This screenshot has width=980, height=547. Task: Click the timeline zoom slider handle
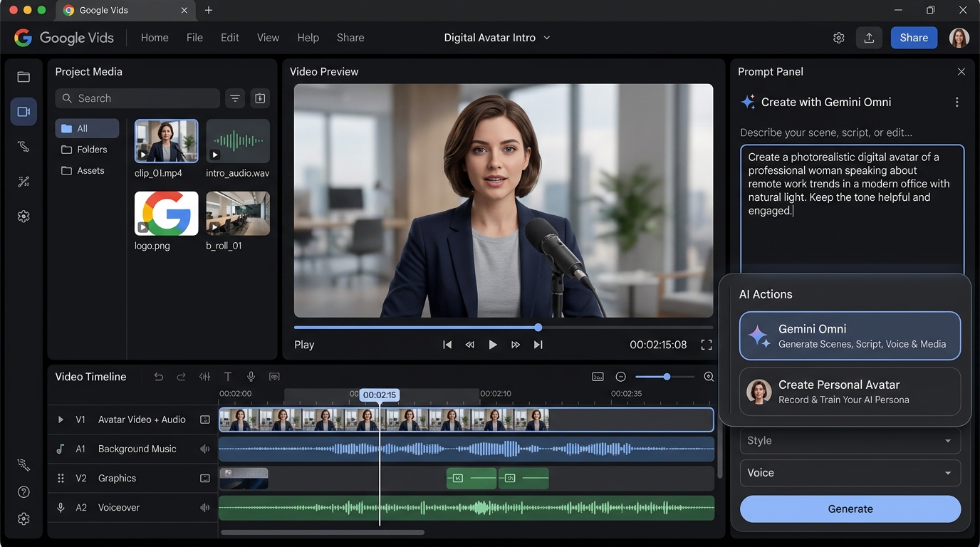pos(667,377)
